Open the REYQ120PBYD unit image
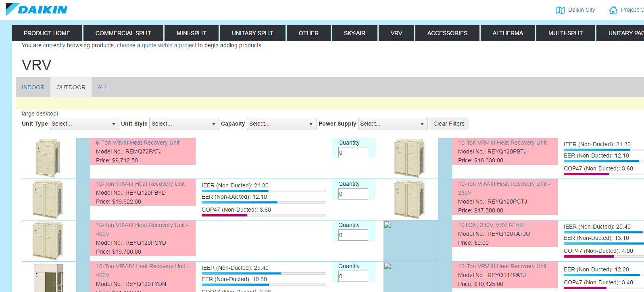Viewport: 644px width, 292px height. click(x=48, y=200)
